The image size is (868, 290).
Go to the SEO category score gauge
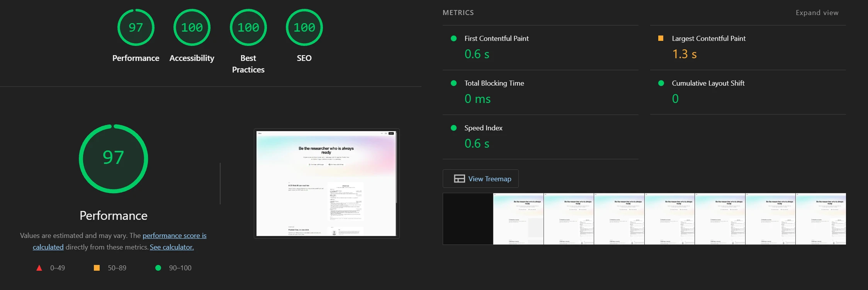pos(304,27)
